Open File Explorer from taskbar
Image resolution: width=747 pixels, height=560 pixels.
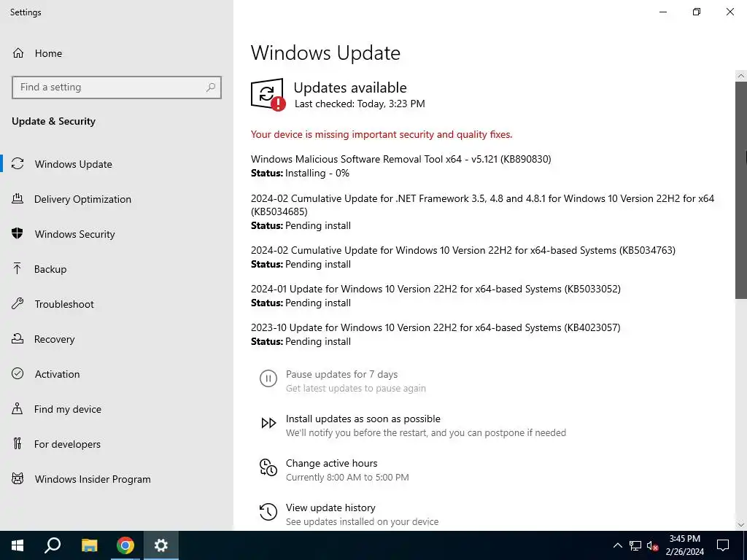tap(89, 545)
